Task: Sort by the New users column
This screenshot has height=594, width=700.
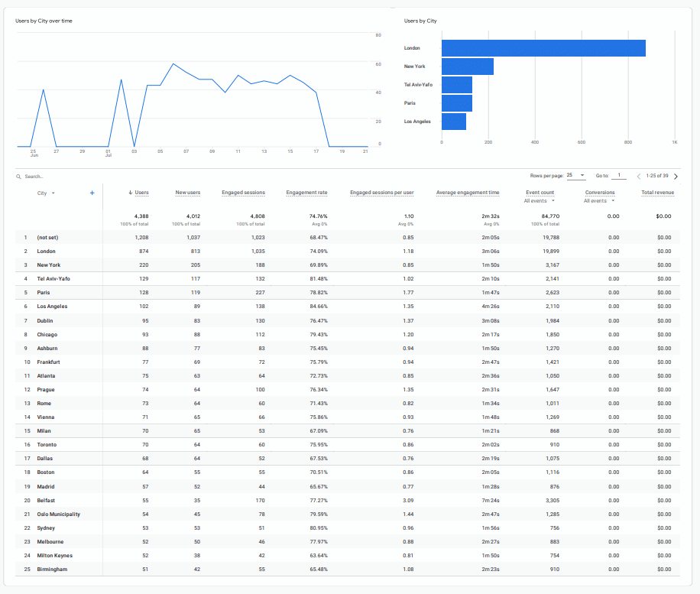Action: pos(187,193)
